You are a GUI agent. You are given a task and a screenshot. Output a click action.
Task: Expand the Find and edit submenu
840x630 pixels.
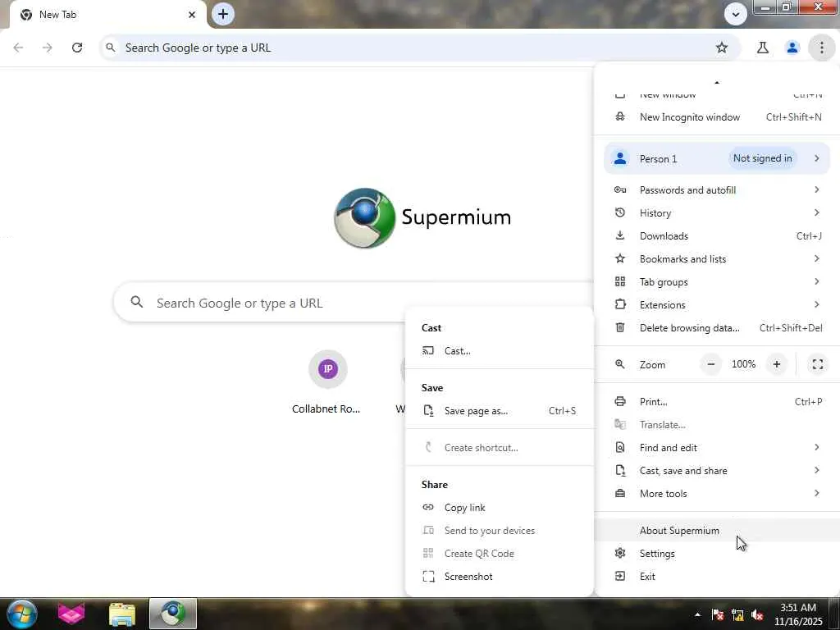point(717,447)
